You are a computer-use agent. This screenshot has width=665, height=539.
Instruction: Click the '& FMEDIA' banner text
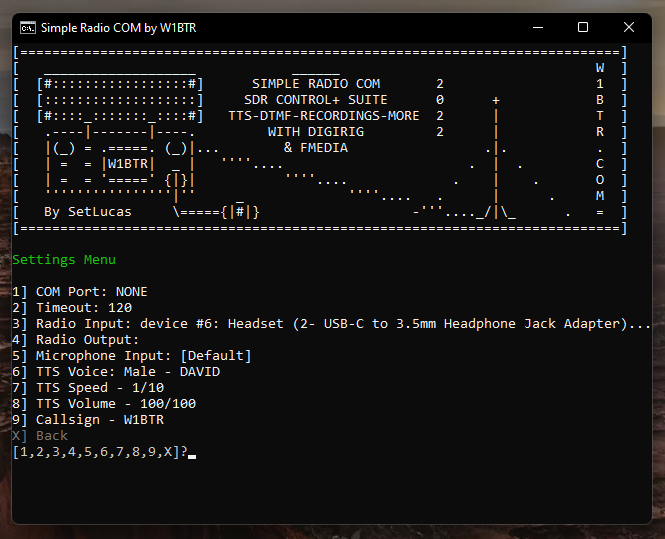(x=316, y=148)
